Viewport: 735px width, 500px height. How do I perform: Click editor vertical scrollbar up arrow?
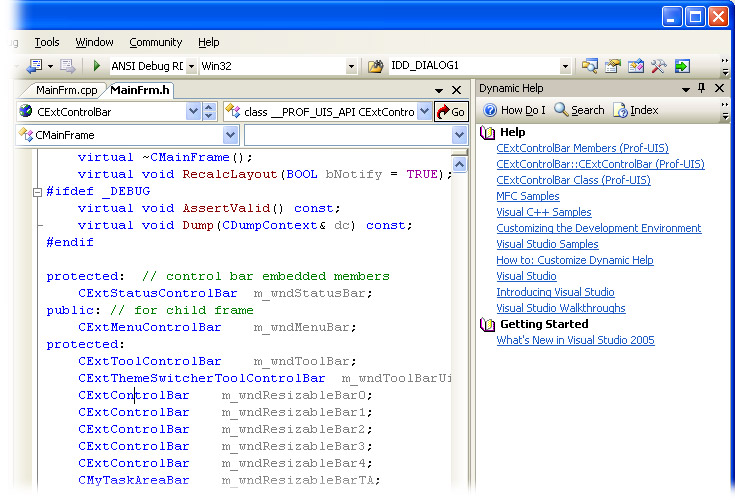459,164
